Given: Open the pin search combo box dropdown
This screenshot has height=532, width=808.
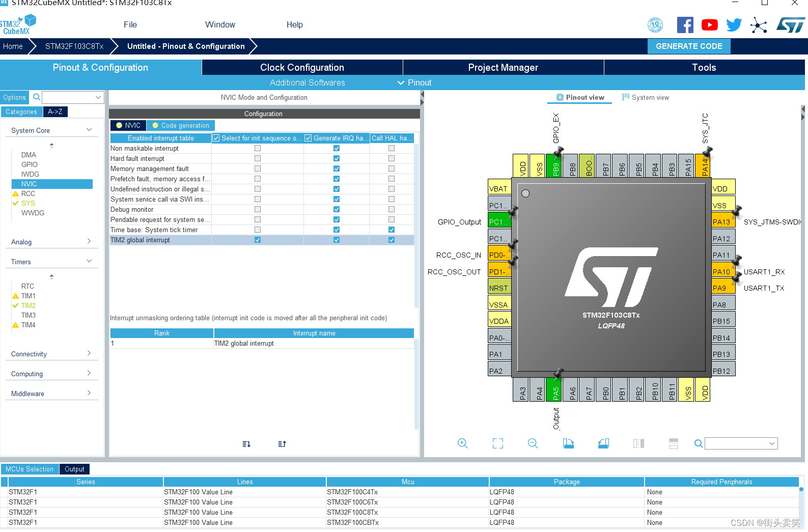Looking at the screenshot, I should tap(772, 443).
